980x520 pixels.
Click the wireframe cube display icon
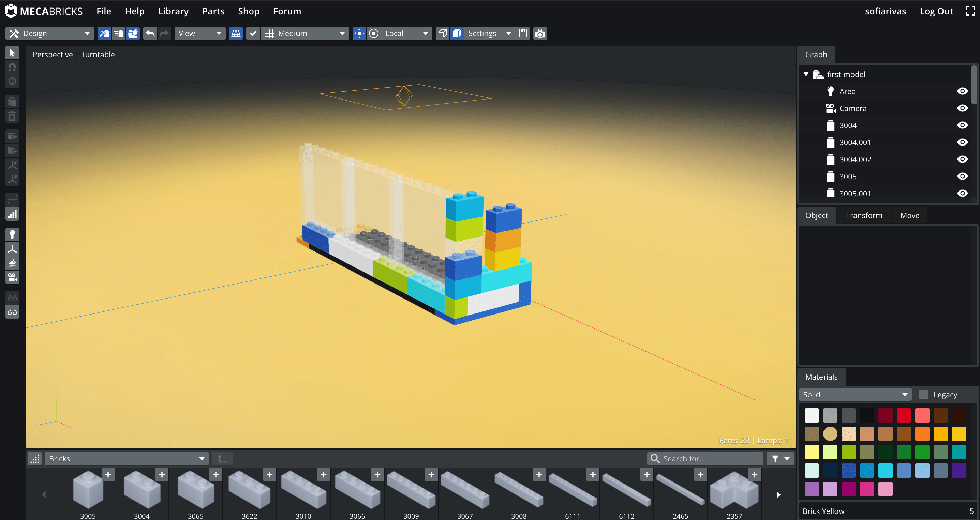442,33
